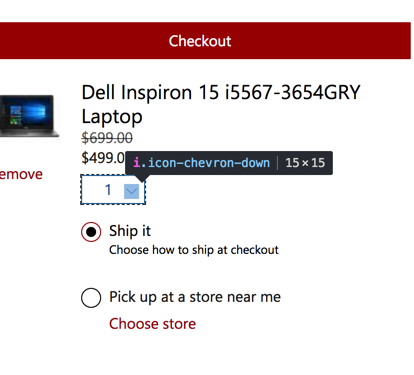Click the Dell Inspiron 15 product title
Screen dimensions: 414x375
pos(221,104)
